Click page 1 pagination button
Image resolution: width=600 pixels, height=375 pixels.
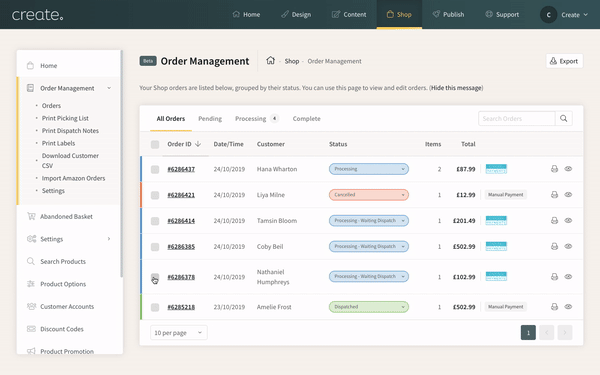pyautogui.click(x=528, y=333)
